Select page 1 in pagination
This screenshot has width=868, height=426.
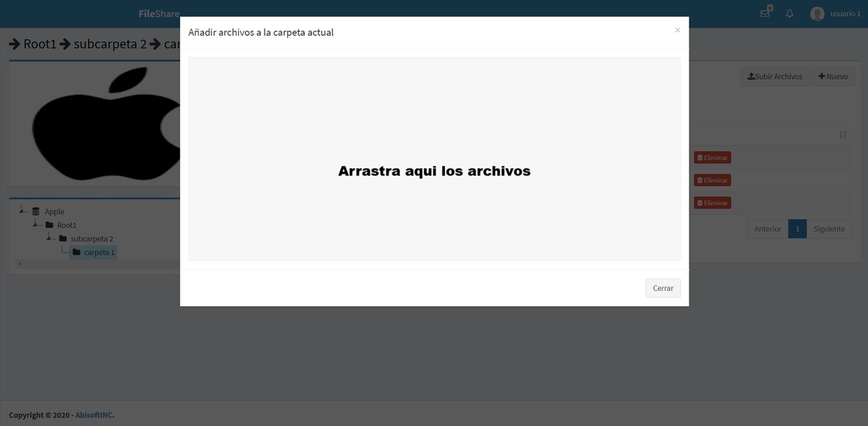click(x=797, y=228)
